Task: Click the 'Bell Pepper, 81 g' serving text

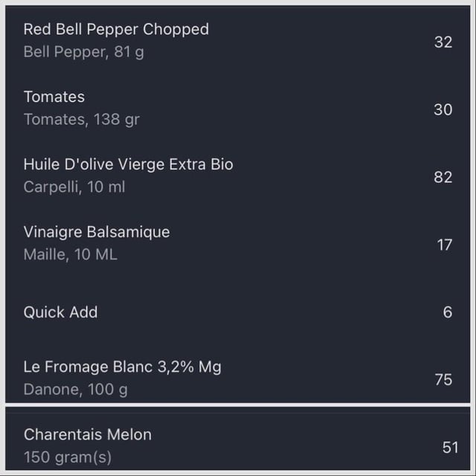Action: (x=84, y=52)
